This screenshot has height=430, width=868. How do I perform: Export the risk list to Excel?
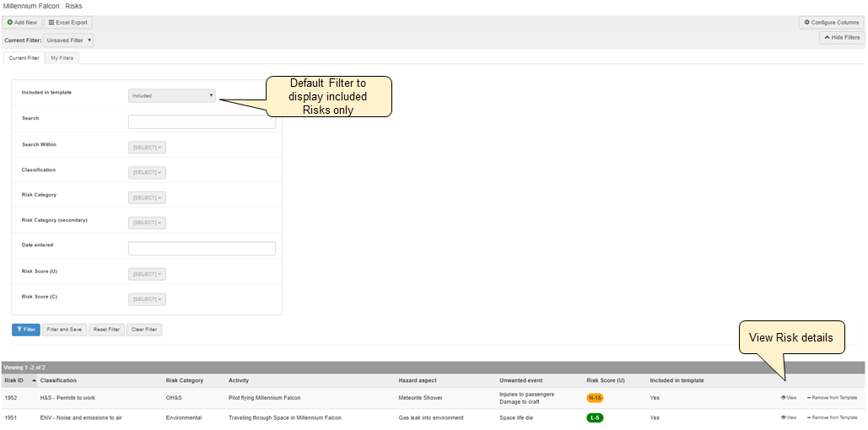[x=67, y=23]
